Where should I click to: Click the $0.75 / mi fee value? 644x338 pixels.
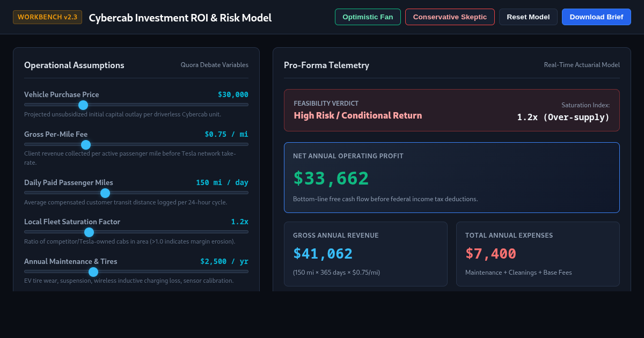[x=226, y=134]
